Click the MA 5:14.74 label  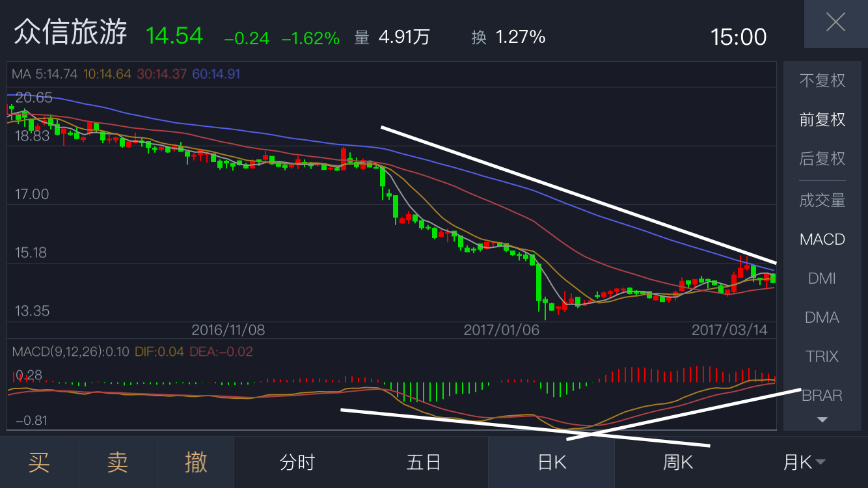click(45, 74)
